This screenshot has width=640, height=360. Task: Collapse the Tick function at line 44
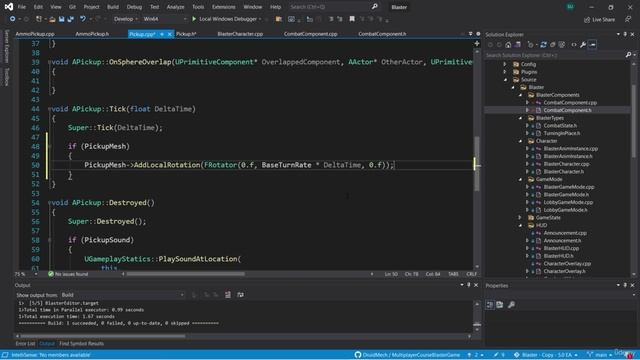[x=49, y=109]
